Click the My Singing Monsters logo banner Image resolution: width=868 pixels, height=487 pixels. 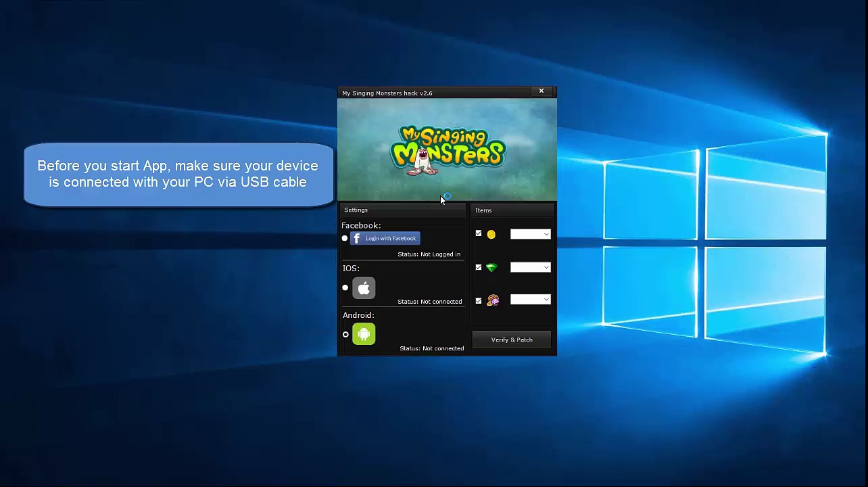click(x=448, y=149)
